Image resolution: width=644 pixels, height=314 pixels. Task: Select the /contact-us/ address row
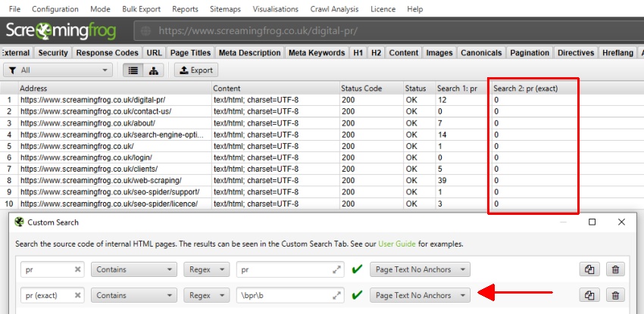coord(95,111)
